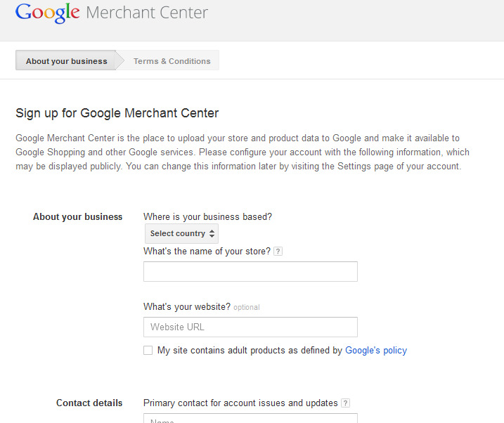Switch to the Terms & Conditions step

coord(172,61)
